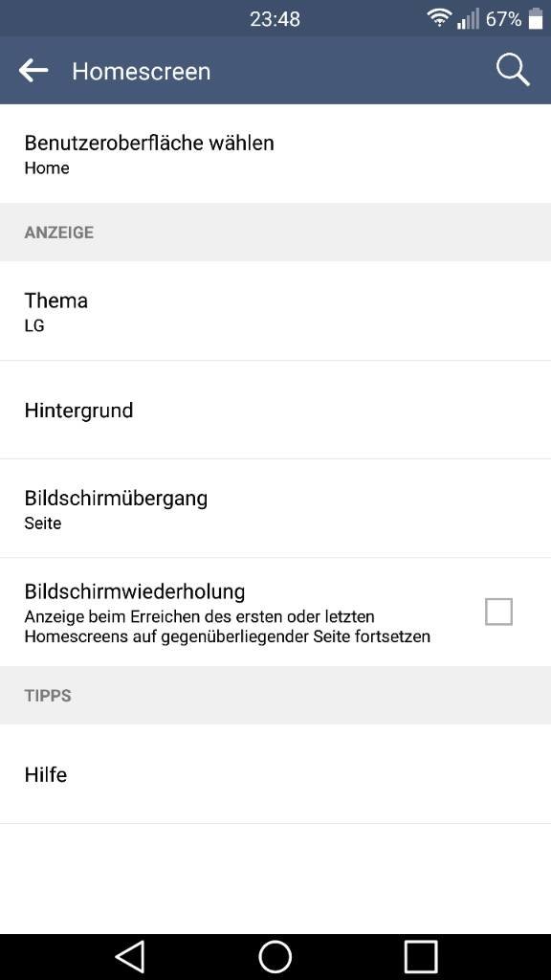Image resolution: width=551 pixels, height=980 pixels.
Task: Tap the signal strength bars icon
Action: coord(468,18)
